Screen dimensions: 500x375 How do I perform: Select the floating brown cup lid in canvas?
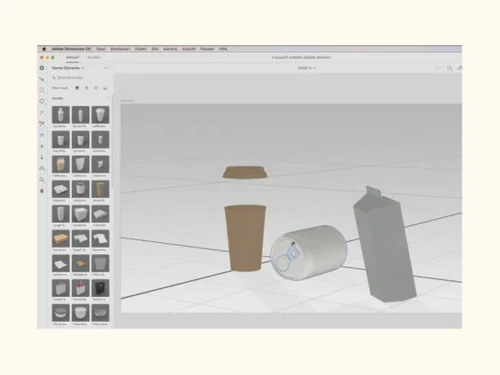(x=245, y=172)
